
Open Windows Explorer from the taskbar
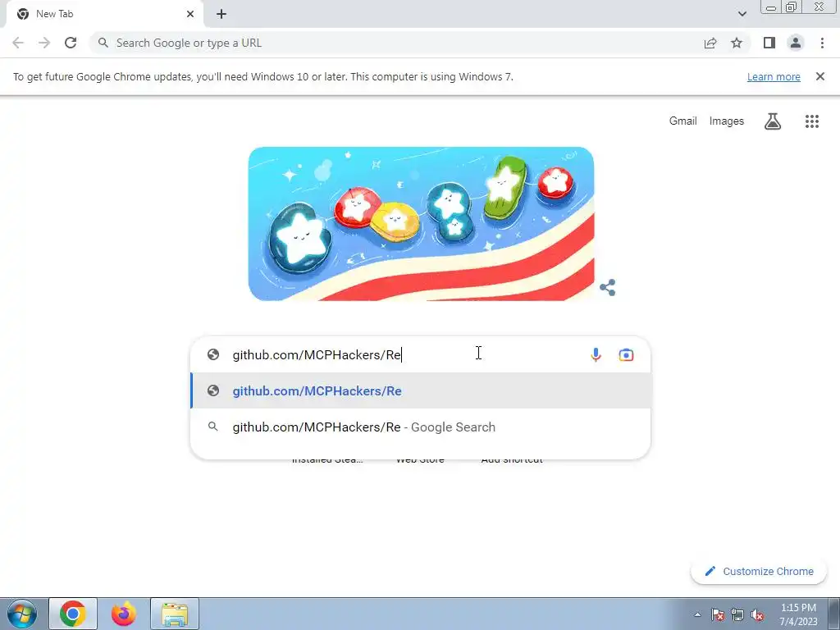tap(175, 614)
